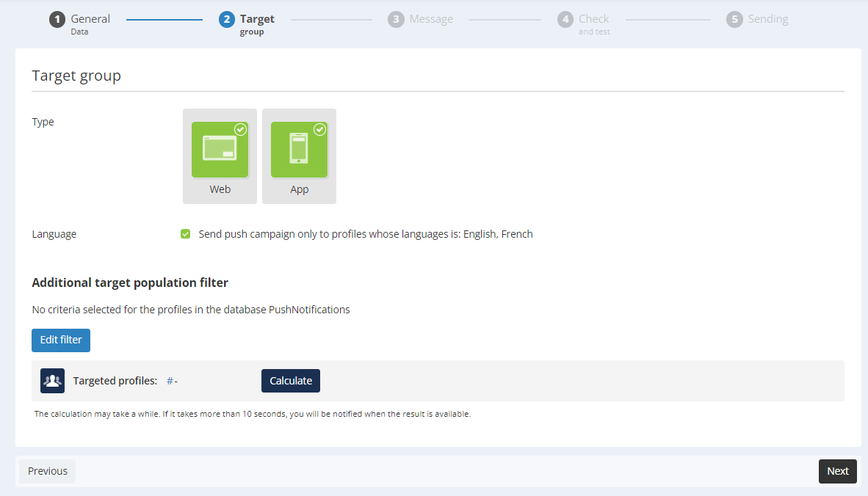Toggle the checkmark on the App tile
Screen dimensions: 868x496
(320, 129)
